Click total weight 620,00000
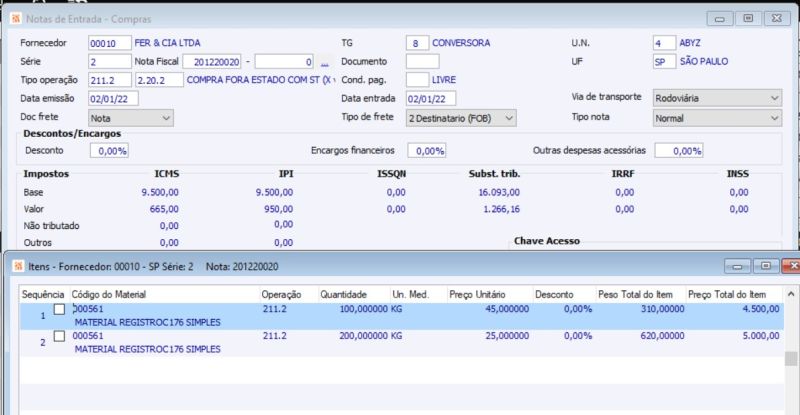800x415 pixels. pos(662,336)
